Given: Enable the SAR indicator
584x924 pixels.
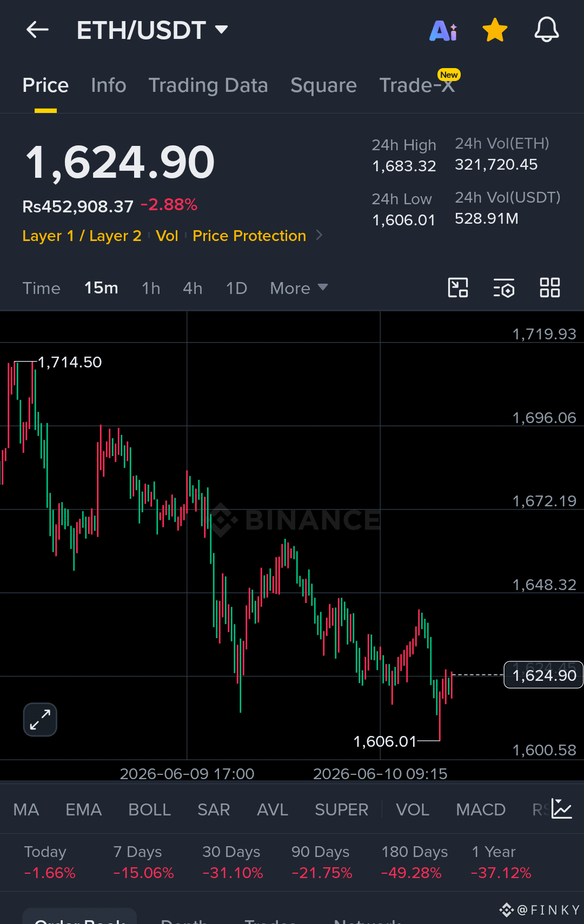Looking at the screenshot, I should click(x=214, y=809).
